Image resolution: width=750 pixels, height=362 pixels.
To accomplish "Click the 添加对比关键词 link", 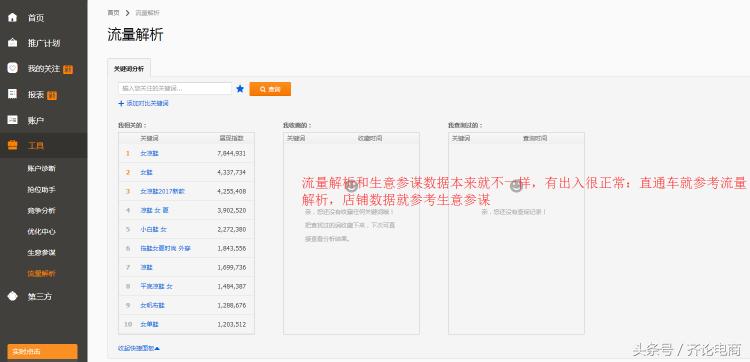I will [147, 103].
